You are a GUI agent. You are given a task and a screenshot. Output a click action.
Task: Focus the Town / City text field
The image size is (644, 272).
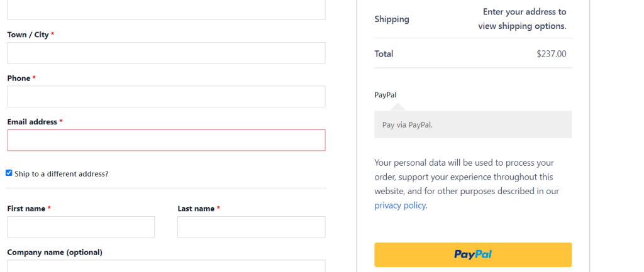tap(166, 53)
